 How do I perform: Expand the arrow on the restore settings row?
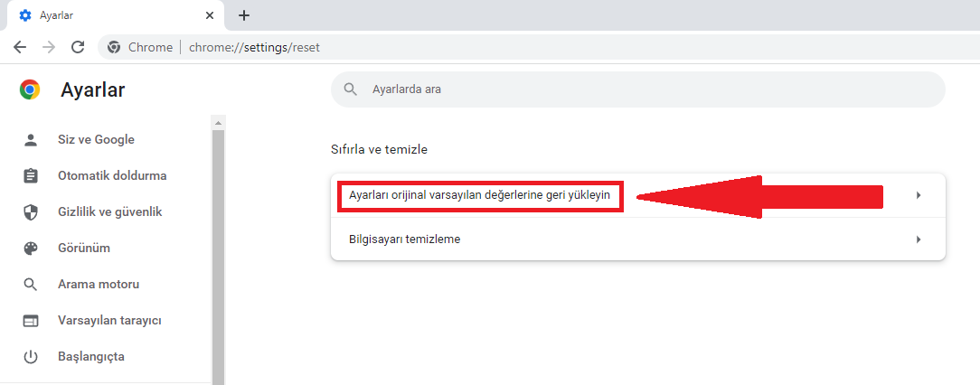point(919,195)
